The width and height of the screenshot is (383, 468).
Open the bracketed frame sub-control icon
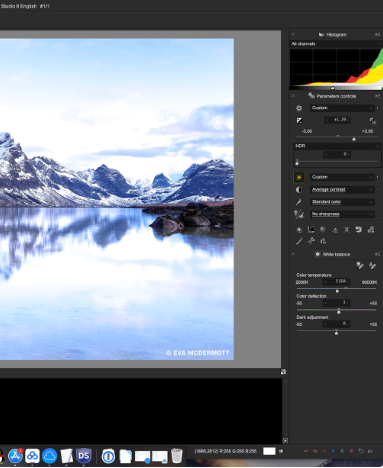coord(347,229)
